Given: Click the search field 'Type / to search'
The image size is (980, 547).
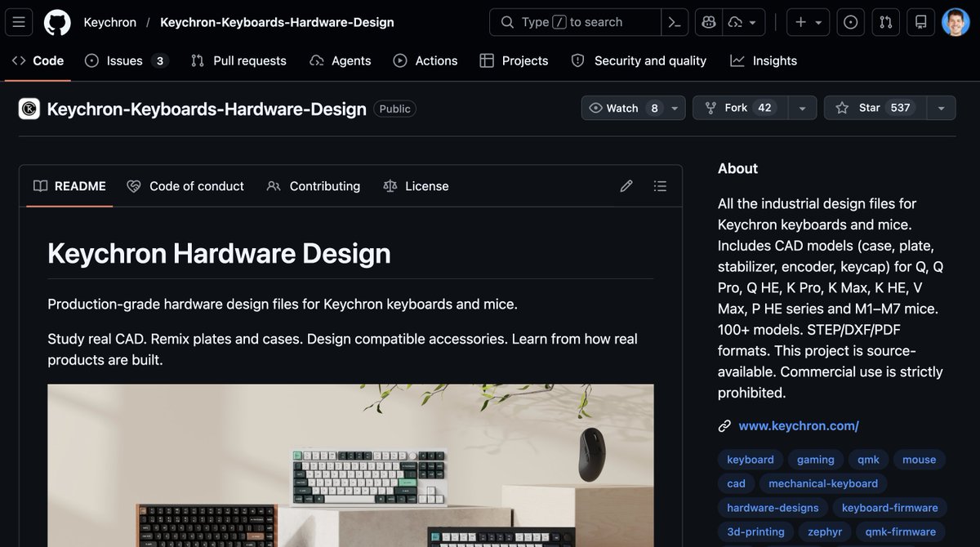Looking at the screenshot, I should point(575,22).
